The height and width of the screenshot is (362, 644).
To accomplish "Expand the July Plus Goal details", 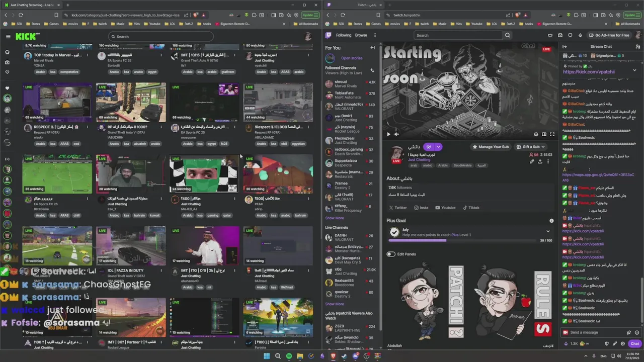I will (x=548, y=231).
